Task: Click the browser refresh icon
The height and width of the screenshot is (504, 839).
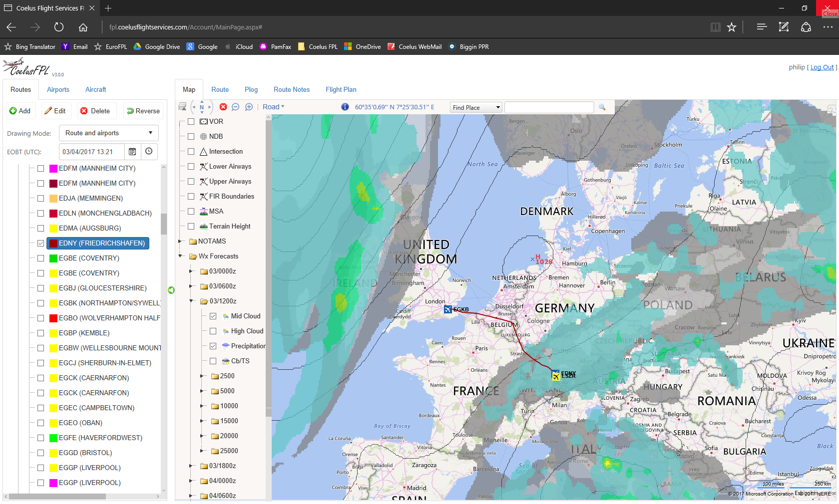Action: pyautogui.click(x=59, y=27)
